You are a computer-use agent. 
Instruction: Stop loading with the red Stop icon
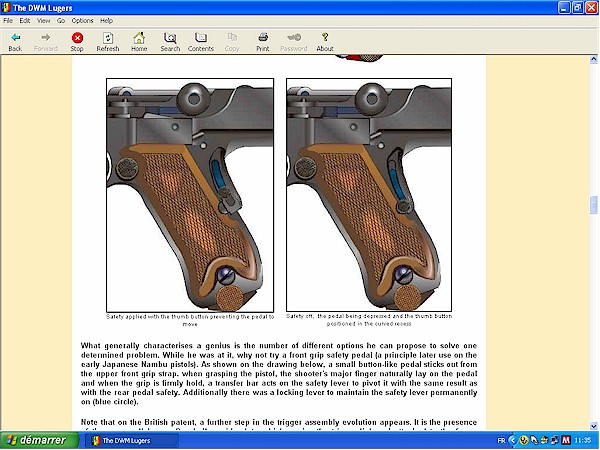click(x=77, y=42)
